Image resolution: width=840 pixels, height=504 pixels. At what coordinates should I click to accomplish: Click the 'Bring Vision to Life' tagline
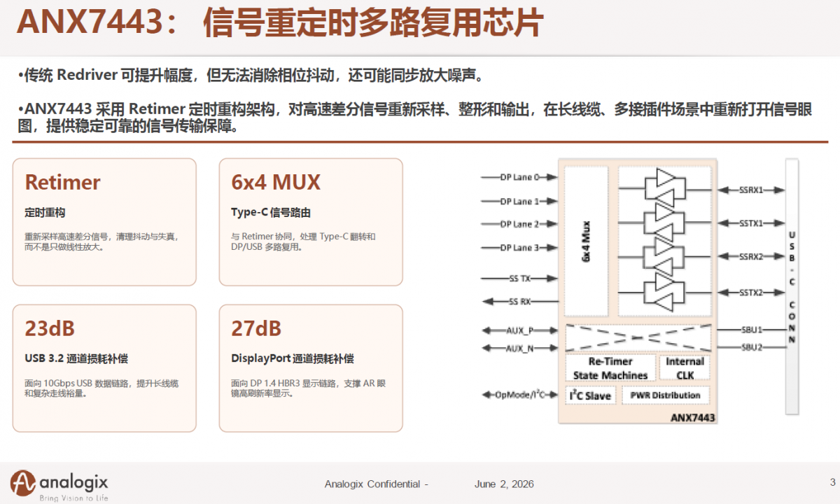click(x=74, y=498)
